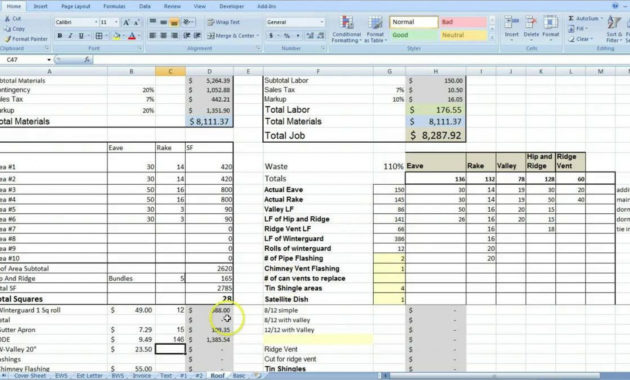The height and width of the screenshot is (380, 630).
Task: Apply the Good cell style
Action: tap(413, 35)
